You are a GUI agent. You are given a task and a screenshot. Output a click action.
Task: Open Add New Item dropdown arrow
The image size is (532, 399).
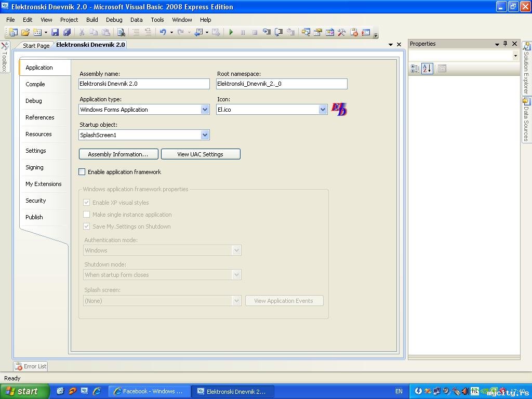pyautogui.click(x=46, y=33)
